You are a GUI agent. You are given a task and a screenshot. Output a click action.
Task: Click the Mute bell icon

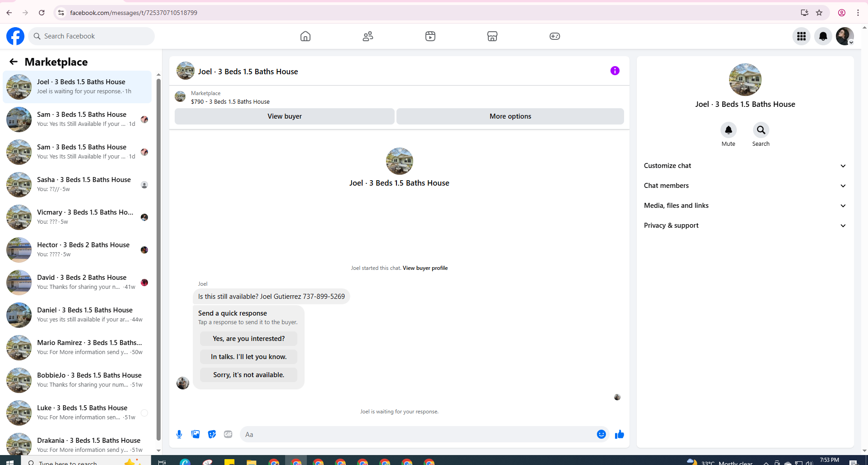click(x=729, y=130)
